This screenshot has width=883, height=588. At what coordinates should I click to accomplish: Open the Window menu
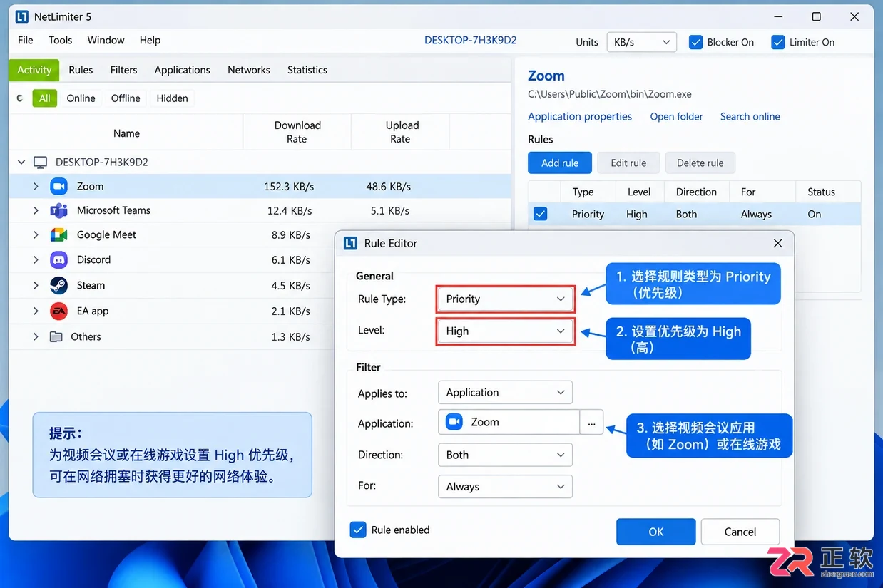[x=106, y=41]
